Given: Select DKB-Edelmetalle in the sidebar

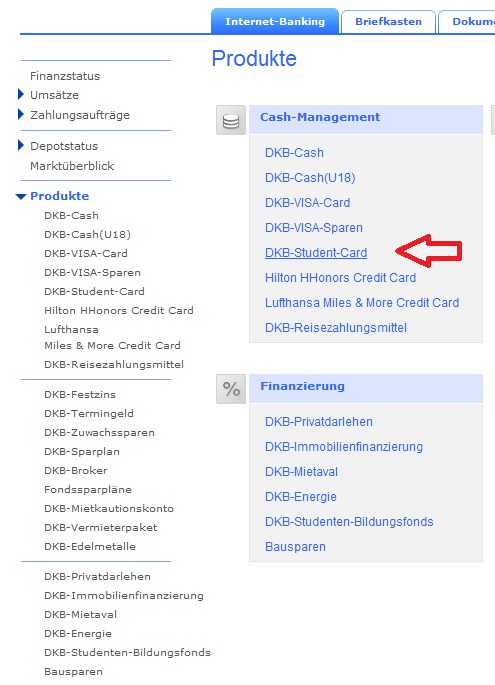Looking at the screenshot, I should point(90,547).
